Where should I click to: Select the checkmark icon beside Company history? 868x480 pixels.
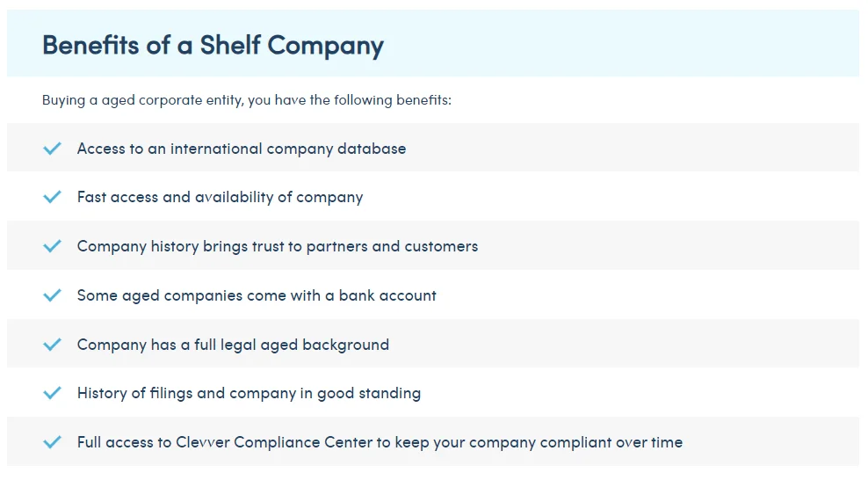(52, 246)
